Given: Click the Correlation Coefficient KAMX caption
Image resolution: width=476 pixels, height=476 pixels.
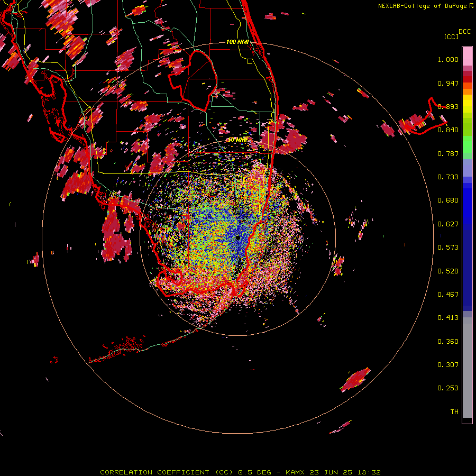Looking at the screenshot, I should click(240, 472).
